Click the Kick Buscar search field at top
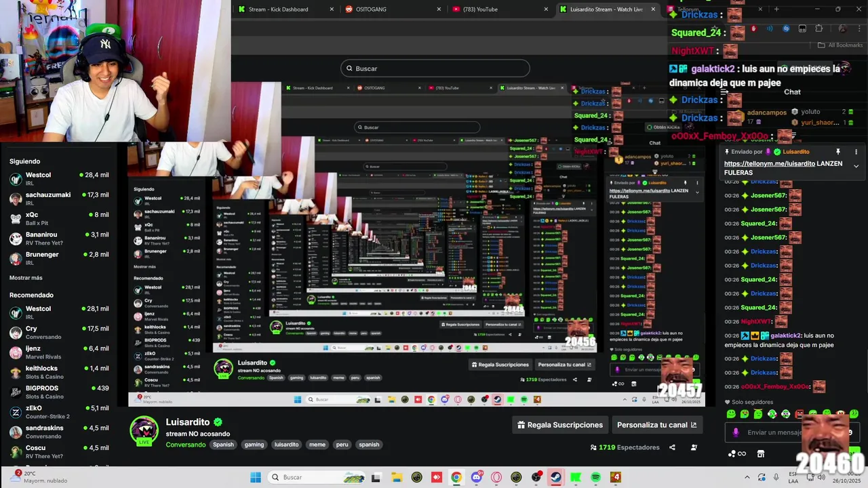 (x=435, y=68)
